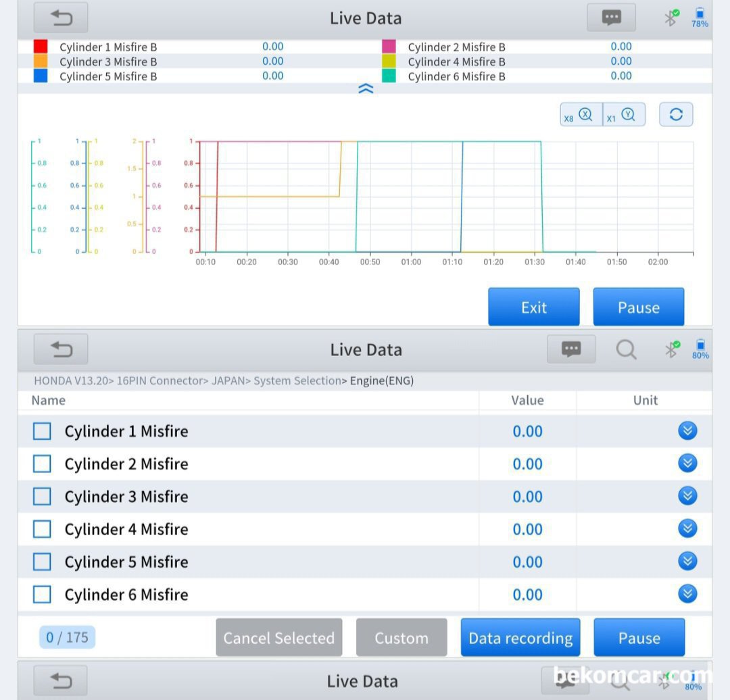Tap the Bluetooth status icon in top header

tap(671, 18)
